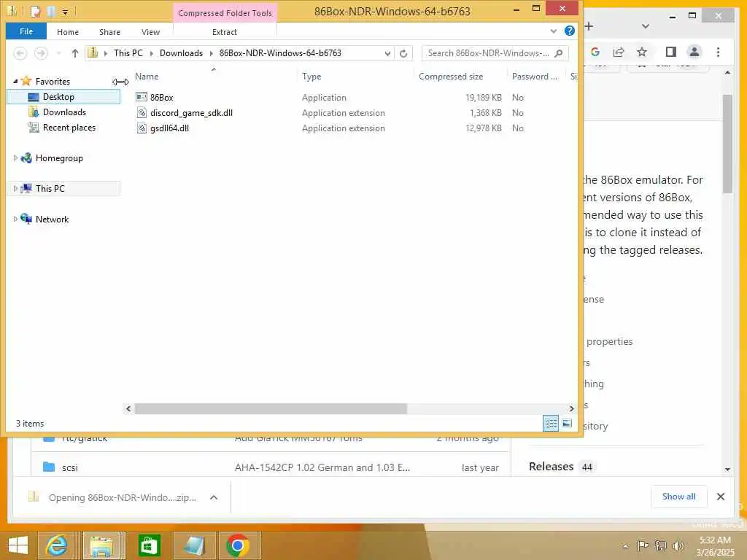Click Properties icon in Quick Access Toolbar
747x560 pixels.
(36, 11)
